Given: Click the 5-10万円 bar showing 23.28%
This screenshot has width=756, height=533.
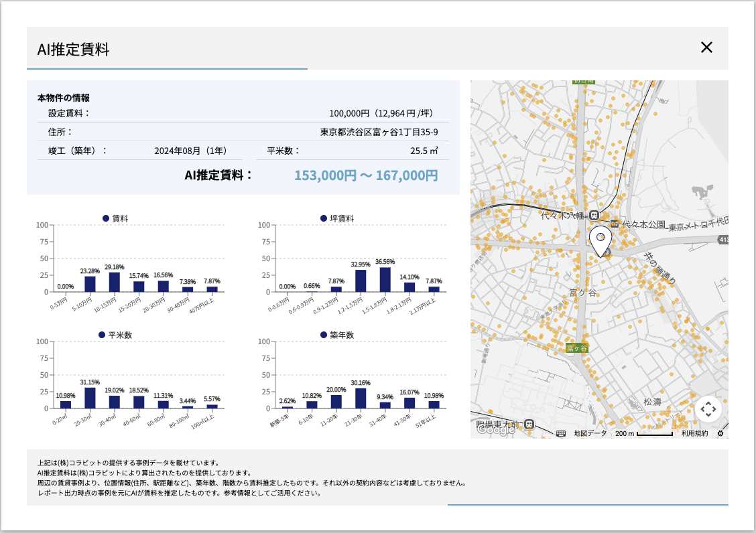Looking at the screenshot, I should coord(90,284).
